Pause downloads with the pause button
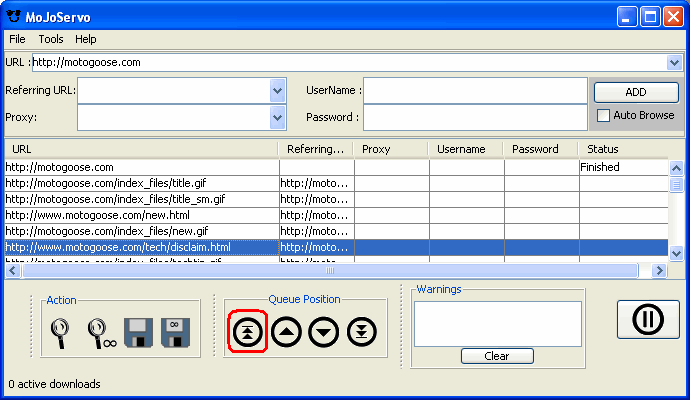 tap(648, 319)
